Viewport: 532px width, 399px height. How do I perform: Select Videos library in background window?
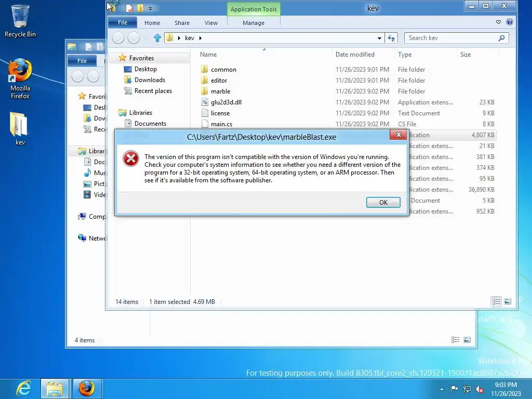point(95,194)
